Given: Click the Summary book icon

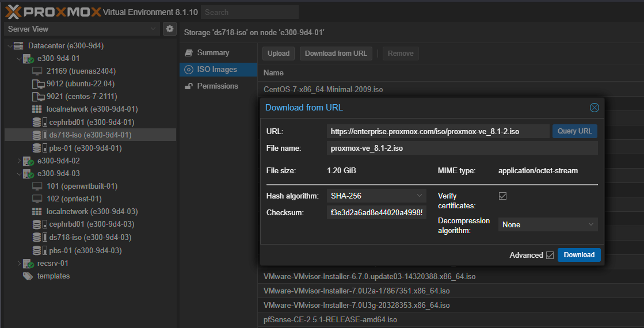Looking at the screenshot, I should [189, 52].
